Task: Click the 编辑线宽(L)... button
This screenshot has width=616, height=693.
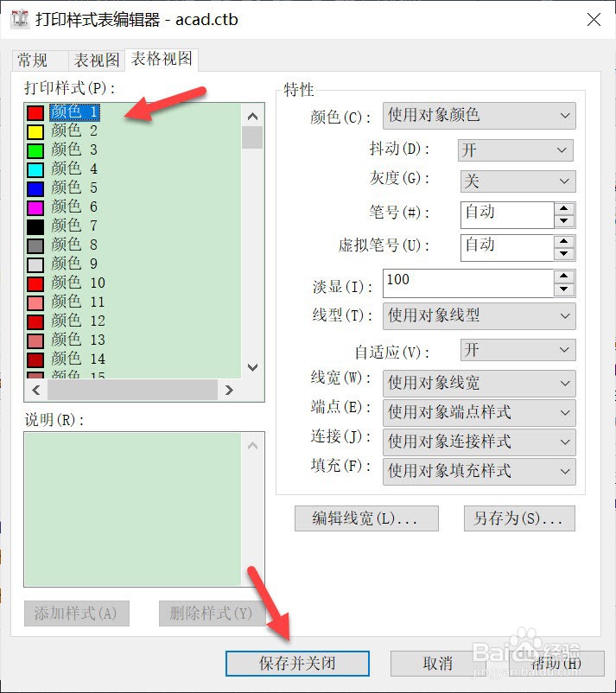Action: click(x=366, y=518)
